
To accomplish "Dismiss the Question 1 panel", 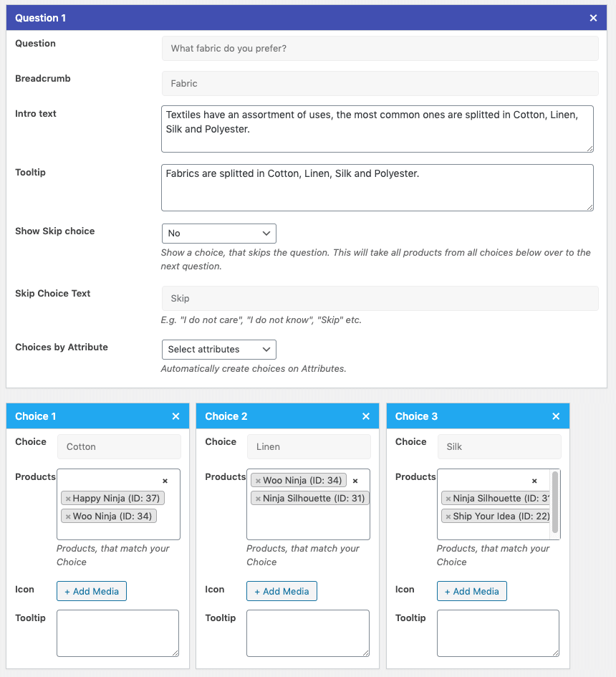I will click(x=593, y=18).
